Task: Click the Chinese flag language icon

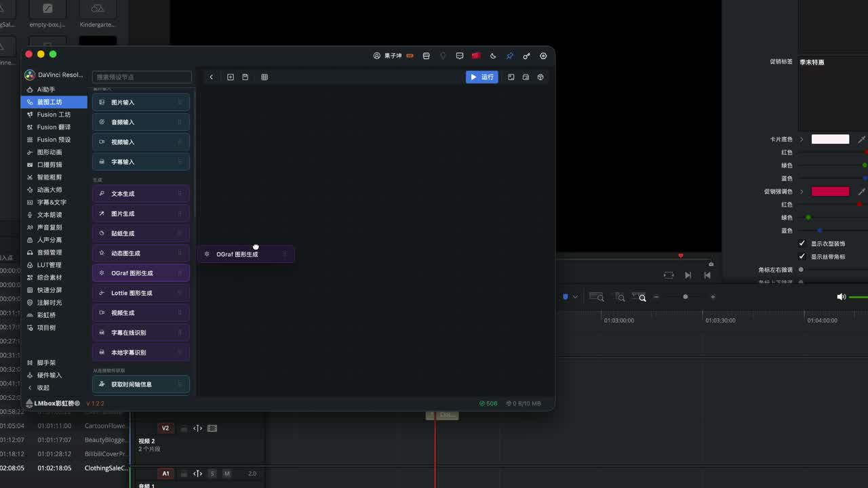Action: point(476,56)
